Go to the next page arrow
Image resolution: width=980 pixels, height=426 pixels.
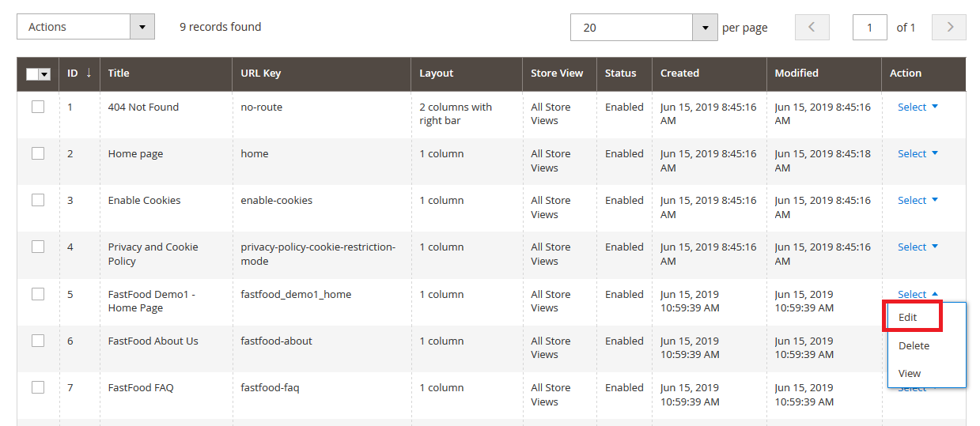tap(949, 27)
